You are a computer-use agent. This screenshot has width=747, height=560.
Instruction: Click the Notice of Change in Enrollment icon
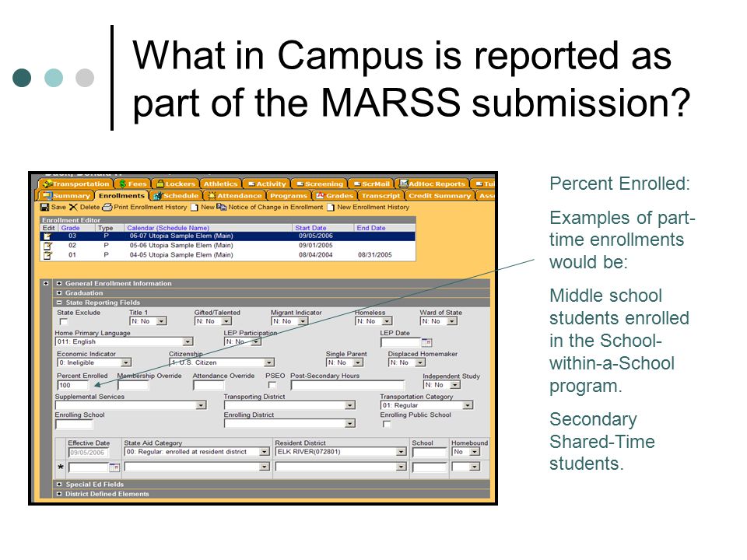click(221, 207)
